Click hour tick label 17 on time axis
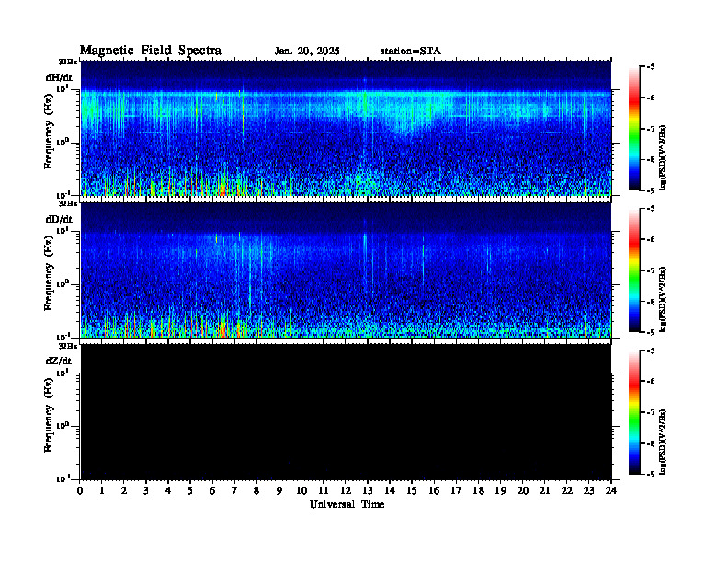The image size is (728, 563). coord(456,490)
